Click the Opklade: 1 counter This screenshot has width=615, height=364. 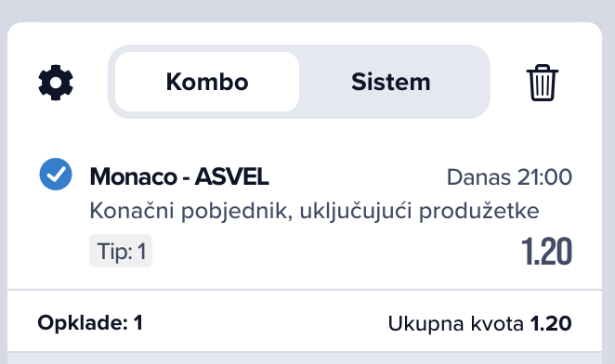pos(90,323)
